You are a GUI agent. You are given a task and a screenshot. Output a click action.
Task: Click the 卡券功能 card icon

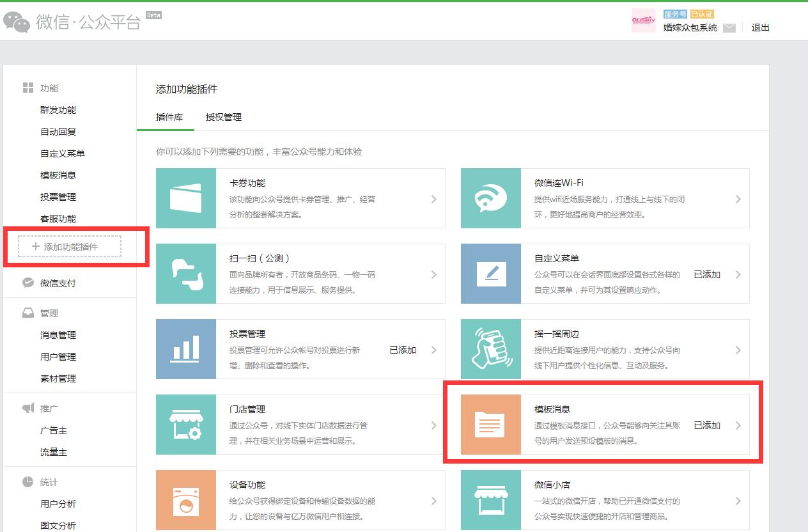tap(185, 199)
